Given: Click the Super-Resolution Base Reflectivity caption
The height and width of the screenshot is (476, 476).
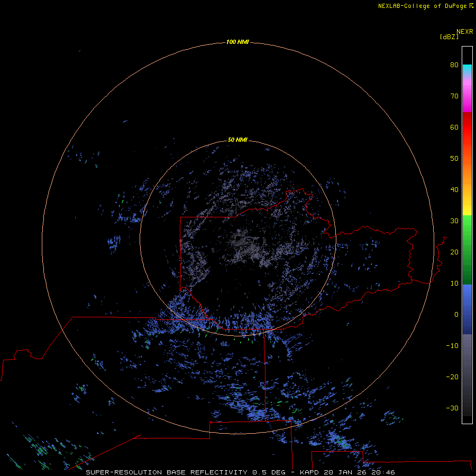Looking at the screenshot, I should (240, 472).
